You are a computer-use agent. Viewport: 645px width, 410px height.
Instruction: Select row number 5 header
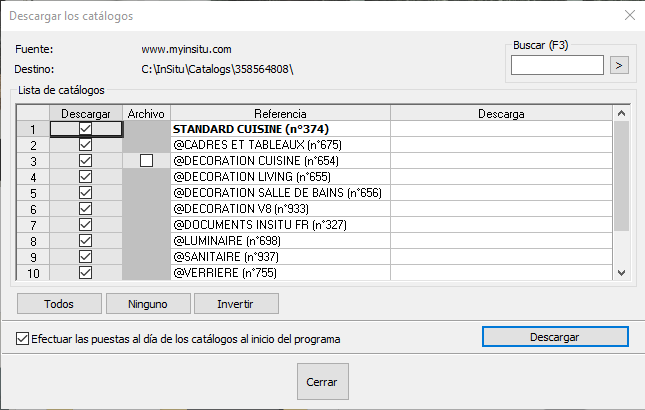(x=33, y=193)
